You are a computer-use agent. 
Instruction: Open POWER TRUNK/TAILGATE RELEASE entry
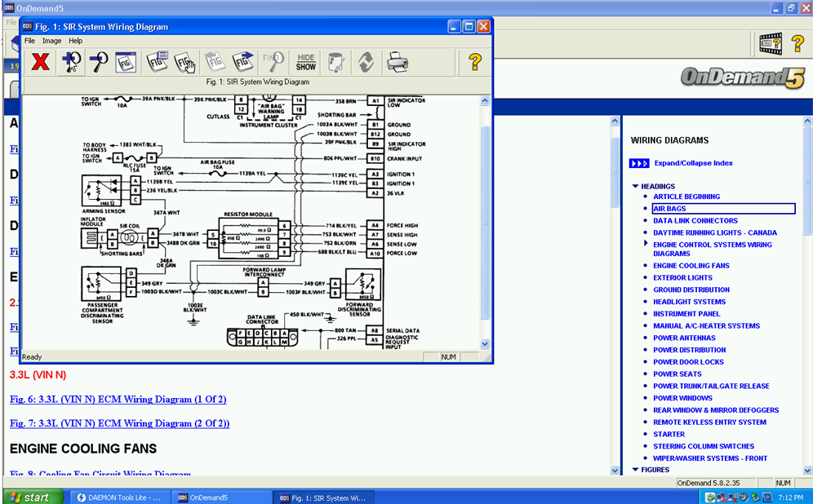711,386
